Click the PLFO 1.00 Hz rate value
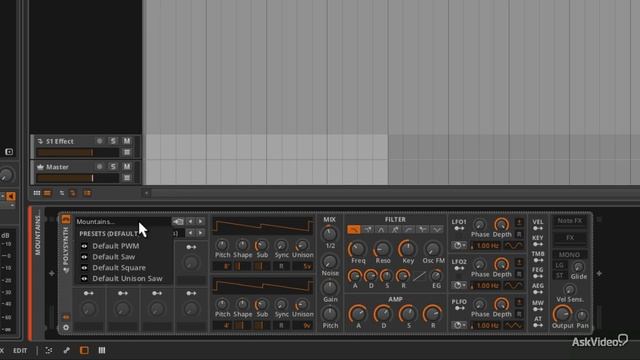Viewport: 640px width, 360px height. [487, 325]
